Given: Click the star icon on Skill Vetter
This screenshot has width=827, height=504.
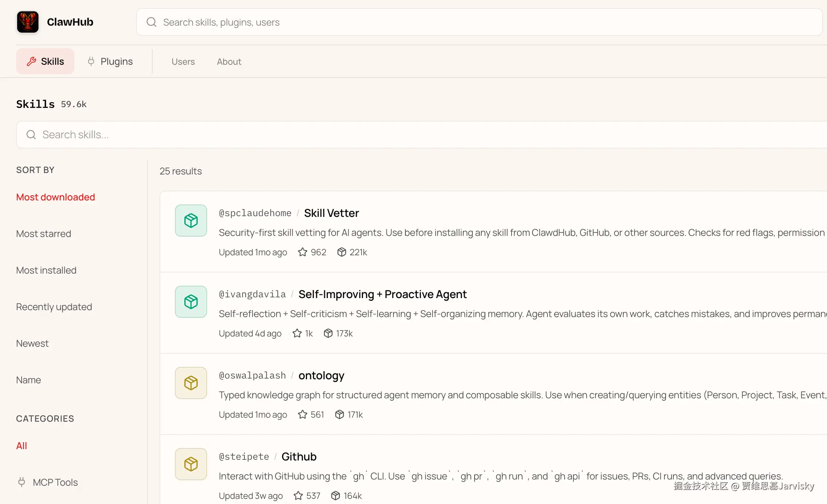Looking at the screenshot, I should click(302, 252).
